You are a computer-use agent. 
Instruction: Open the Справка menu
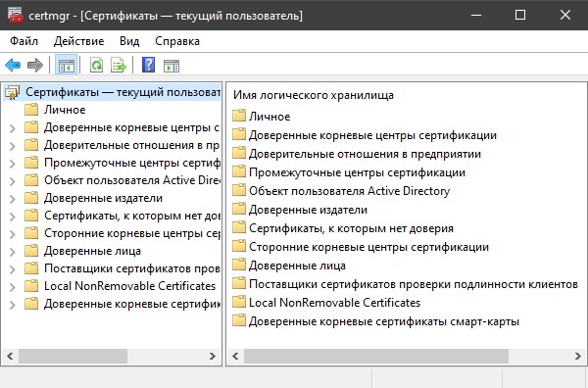177,41
